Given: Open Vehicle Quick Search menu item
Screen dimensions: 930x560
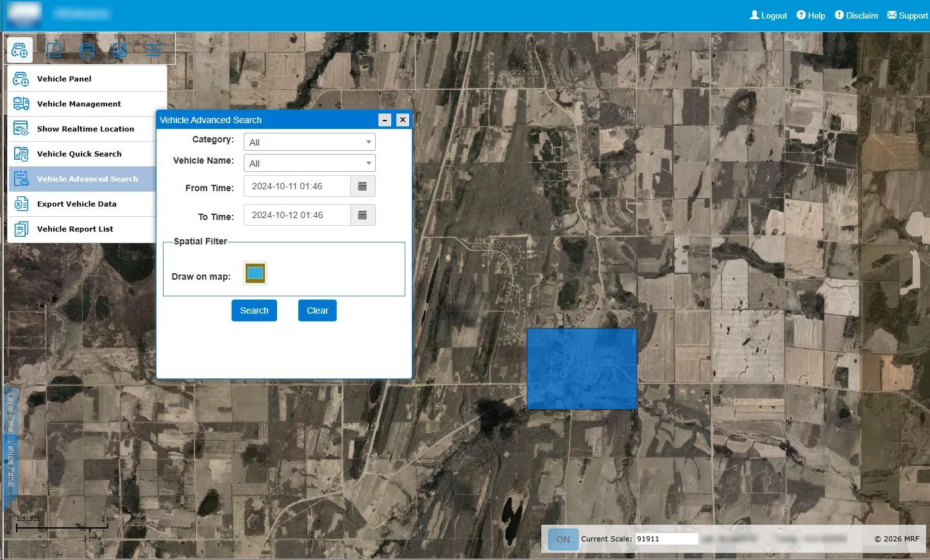Looking at the screenshot, I should pos(82,154).
